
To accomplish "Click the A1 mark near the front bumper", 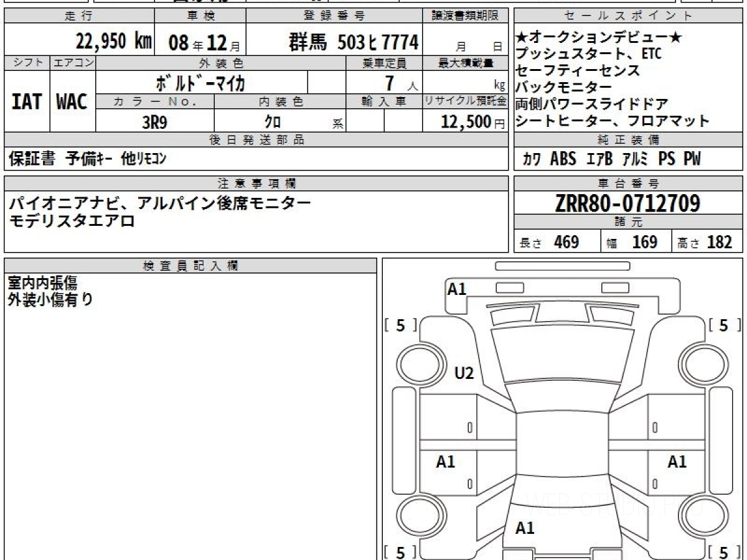I will [x=457, y=289].
